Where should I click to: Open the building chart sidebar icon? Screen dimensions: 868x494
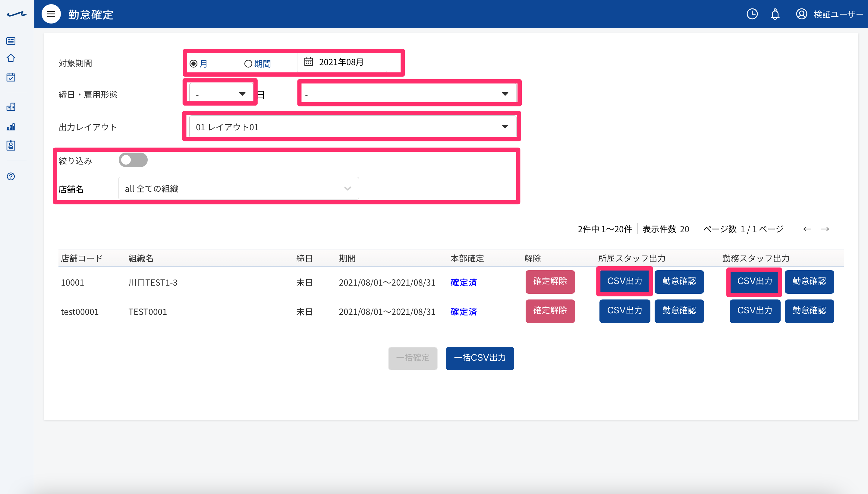point(11,107)
